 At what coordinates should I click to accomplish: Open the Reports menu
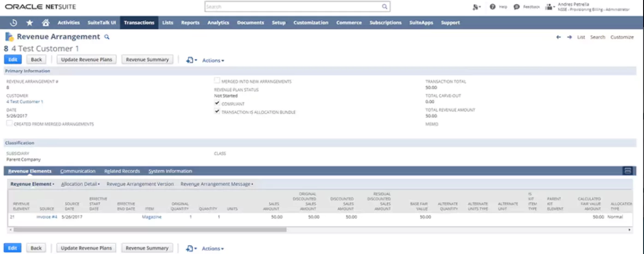[x=190, y=23]
